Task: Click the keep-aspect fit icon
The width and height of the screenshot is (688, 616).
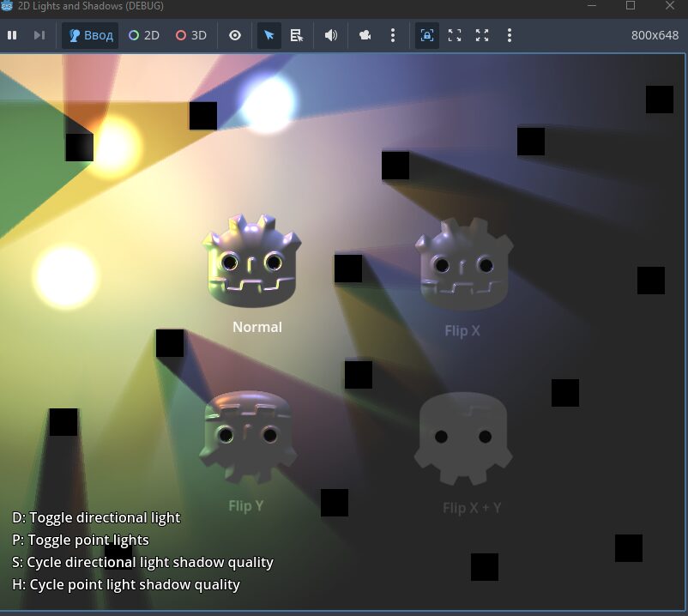Action: tap(455, 35)
